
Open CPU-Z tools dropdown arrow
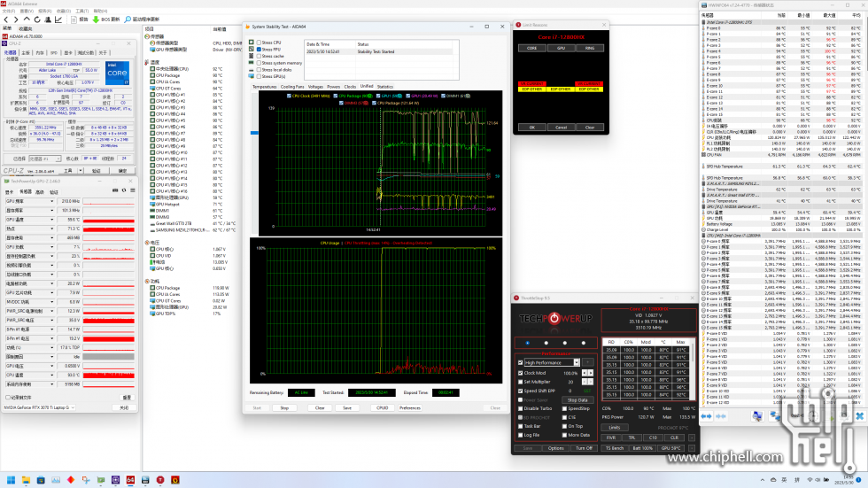(81, 171)
